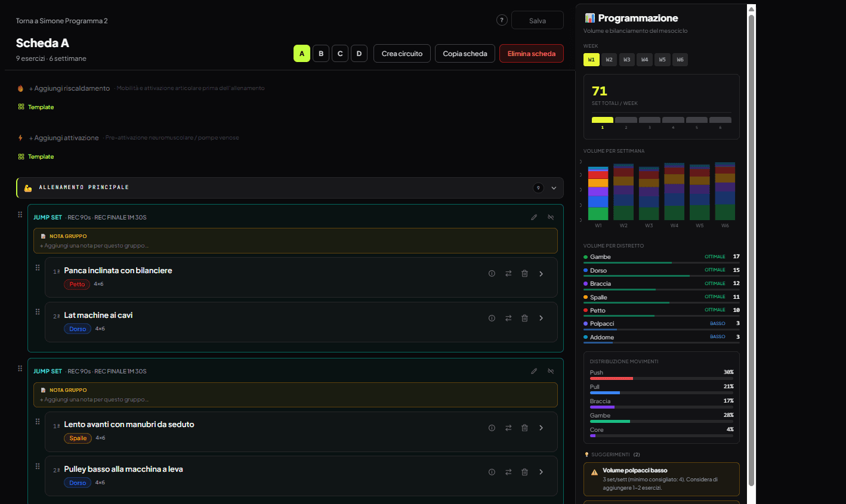Click the flame icon for riscaldamento
Image resolution: width=846 pixels, height=504 pixels.
click(20, 88)
